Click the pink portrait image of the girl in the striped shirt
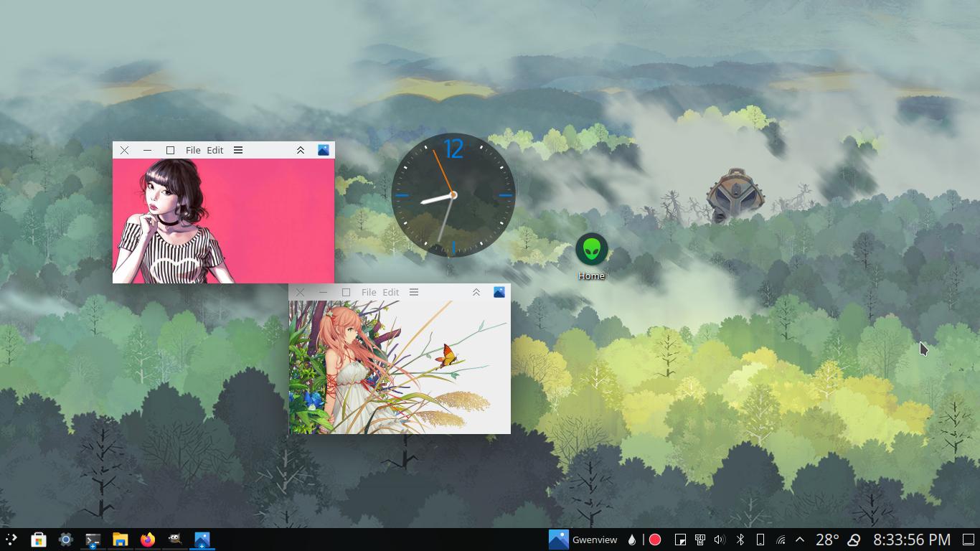The image size is (980, 551). point(223,221)
